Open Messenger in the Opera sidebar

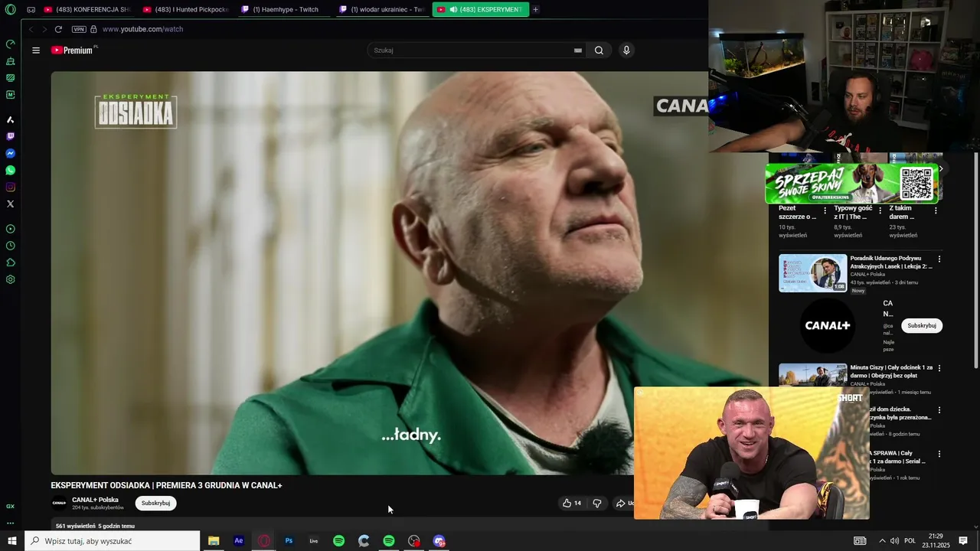[10, 154]
